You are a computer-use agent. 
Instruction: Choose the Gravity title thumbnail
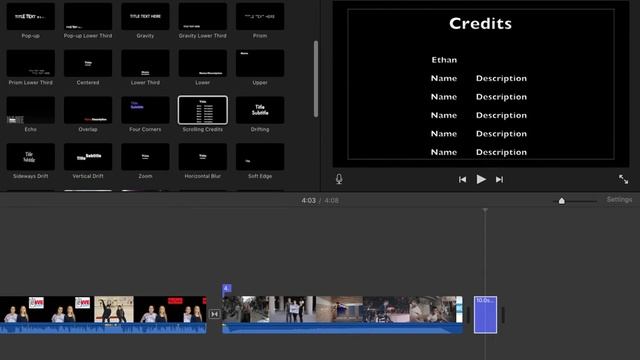(145, 17)
